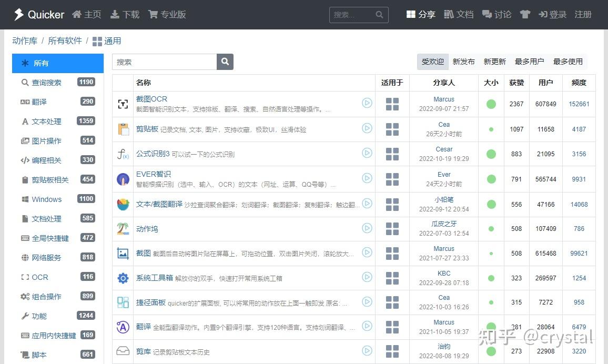Click the 文本/截图翻译 row icon
This screenshot has height=364, width=608.
(123, 204)
